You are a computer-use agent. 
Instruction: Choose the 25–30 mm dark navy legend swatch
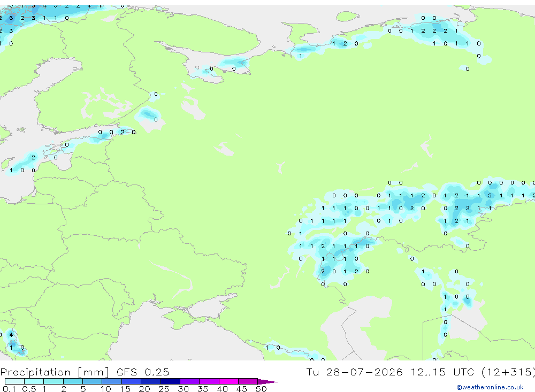pyautogui.click(x=170, y=381)
